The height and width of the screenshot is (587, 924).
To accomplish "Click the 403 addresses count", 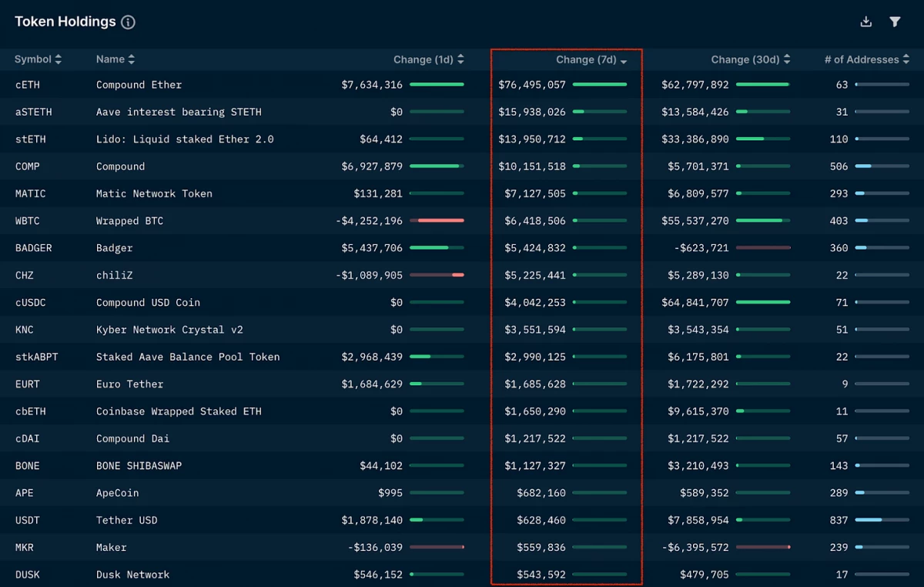I will pyautogui.click(x=839, y=221).
